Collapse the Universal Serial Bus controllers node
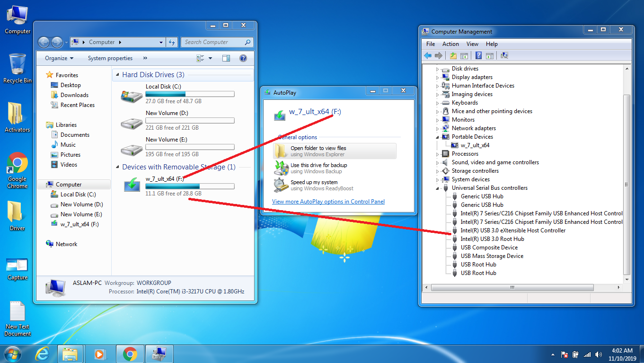Screen dimensions: 644x363 click(438, 187)
